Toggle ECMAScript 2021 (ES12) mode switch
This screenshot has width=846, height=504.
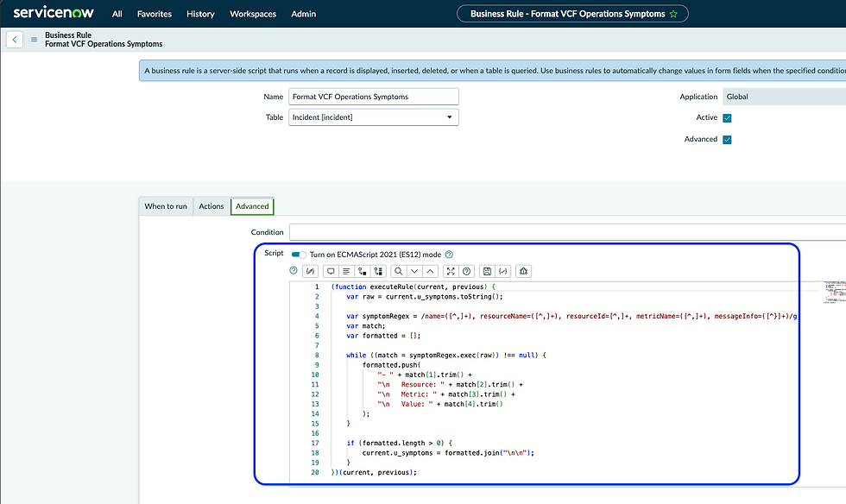[299, 255]
